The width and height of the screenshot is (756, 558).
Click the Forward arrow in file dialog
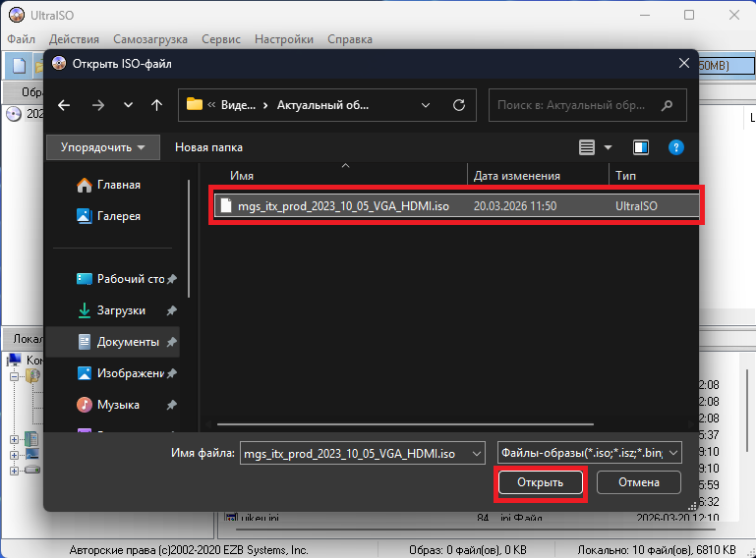coord(98,105)
